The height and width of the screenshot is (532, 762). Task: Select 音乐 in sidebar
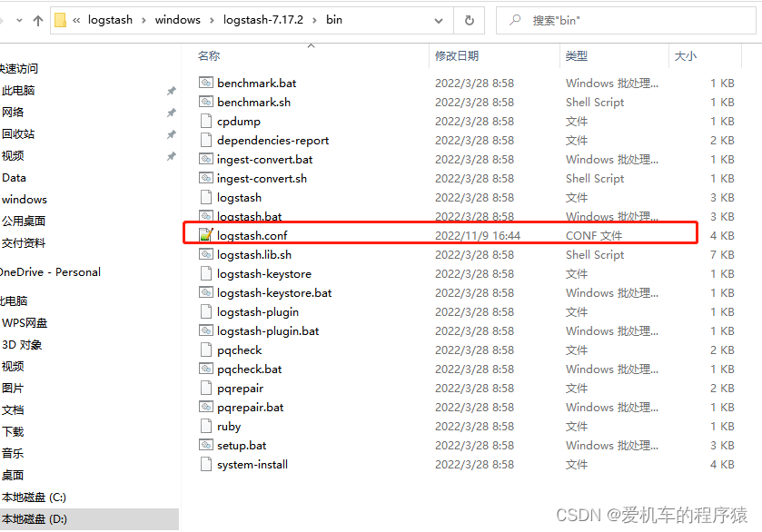13,454
